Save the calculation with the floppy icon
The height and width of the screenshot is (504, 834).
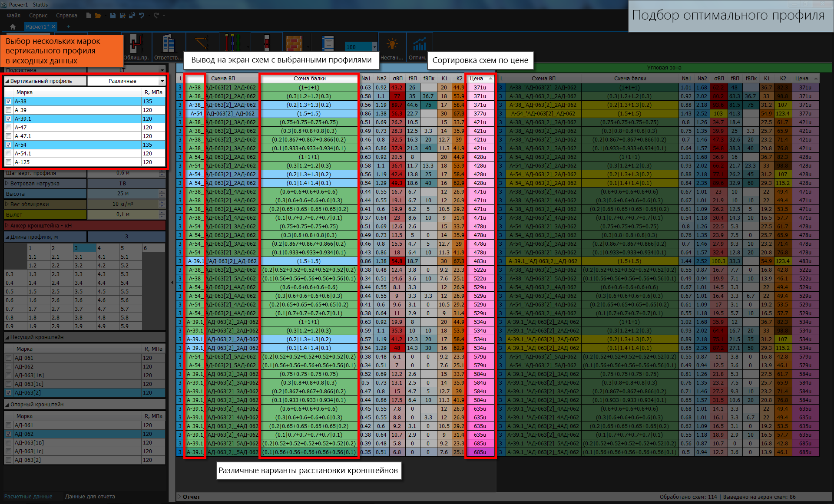click(113, 15)
